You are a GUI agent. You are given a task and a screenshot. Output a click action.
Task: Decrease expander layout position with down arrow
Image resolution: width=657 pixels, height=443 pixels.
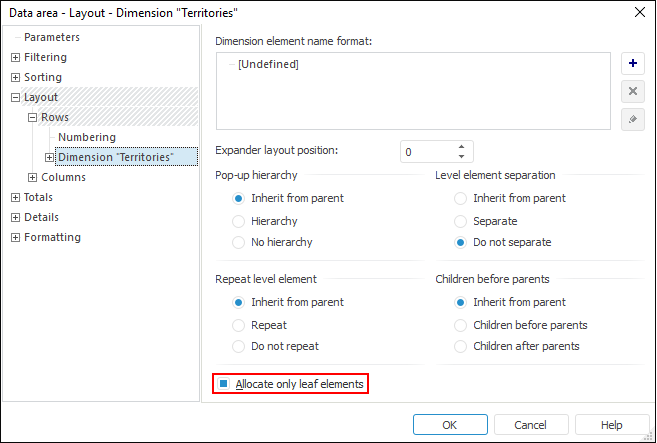click(x=461, y=157)
